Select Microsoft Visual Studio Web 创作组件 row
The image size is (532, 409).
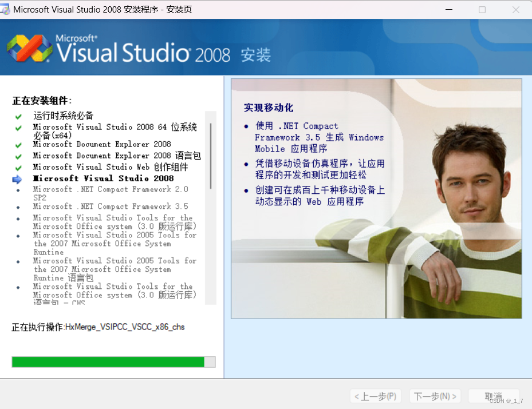click(111, 166)
